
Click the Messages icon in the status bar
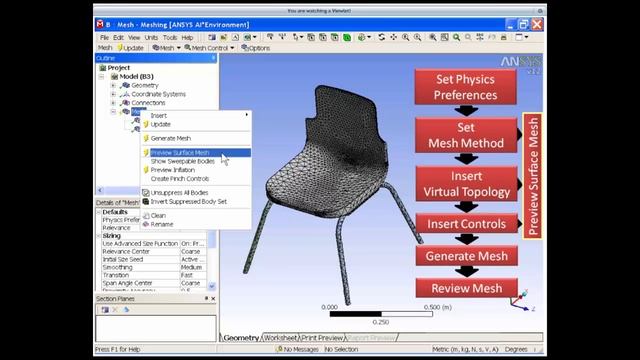[279, 349]
